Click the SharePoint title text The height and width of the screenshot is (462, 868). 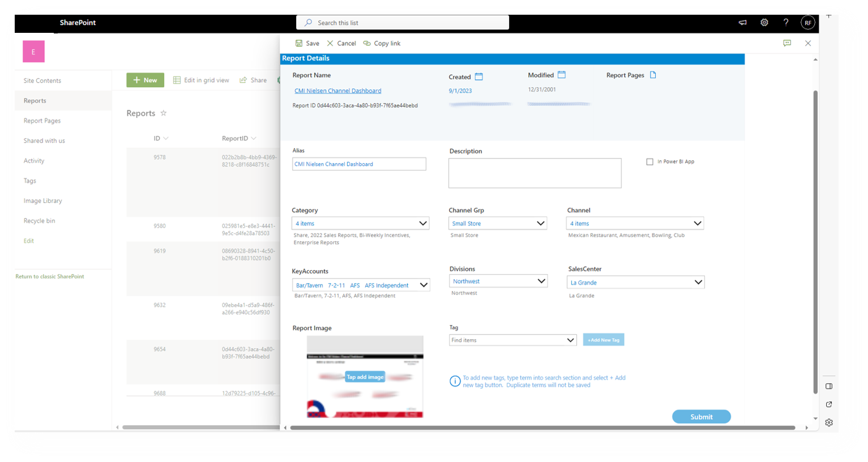[78, 23]
